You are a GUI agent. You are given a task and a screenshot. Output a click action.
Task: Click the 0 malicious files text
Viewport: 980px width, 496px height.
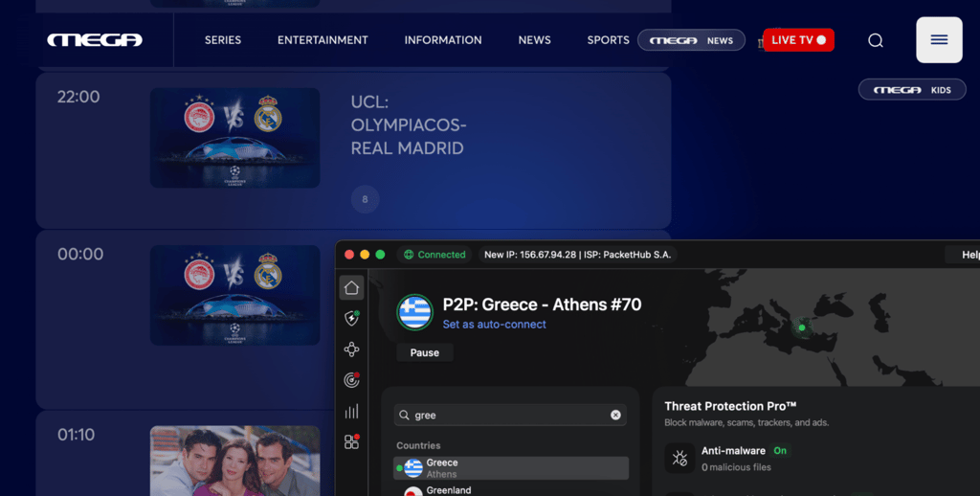tap(736, 467)
